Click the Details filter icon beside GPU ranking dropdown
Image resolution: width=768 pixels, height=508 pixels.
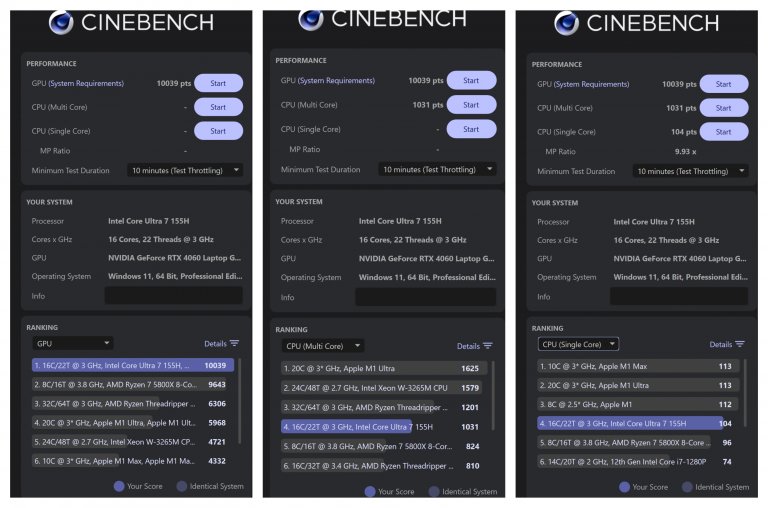[235, 343]
